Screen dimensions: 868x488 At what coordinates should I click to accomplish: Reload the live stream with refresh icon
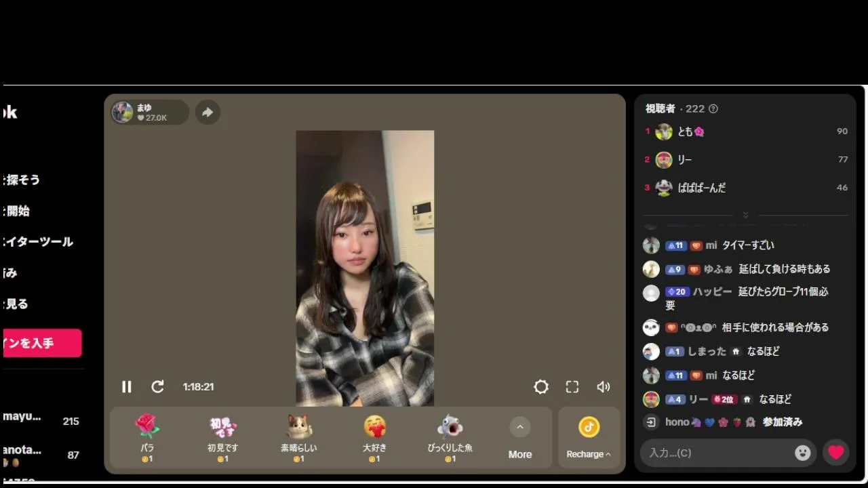(157, 386)
